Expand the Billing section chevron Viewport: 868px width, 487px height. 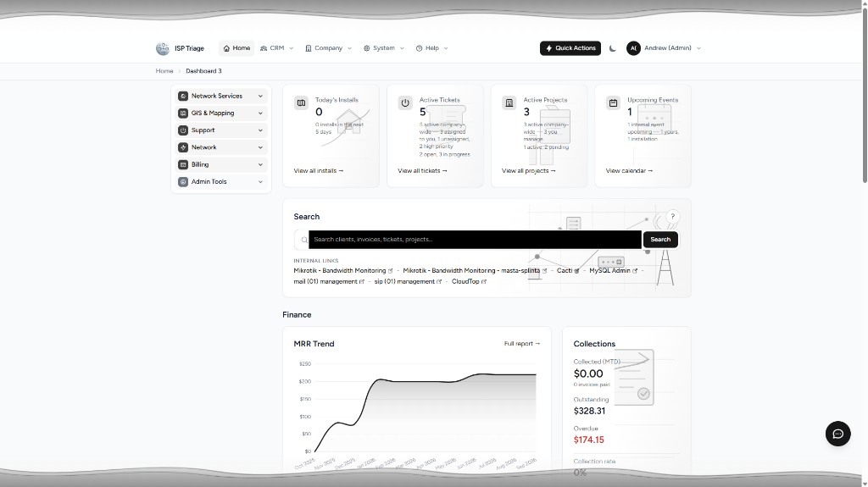[260, 164]
